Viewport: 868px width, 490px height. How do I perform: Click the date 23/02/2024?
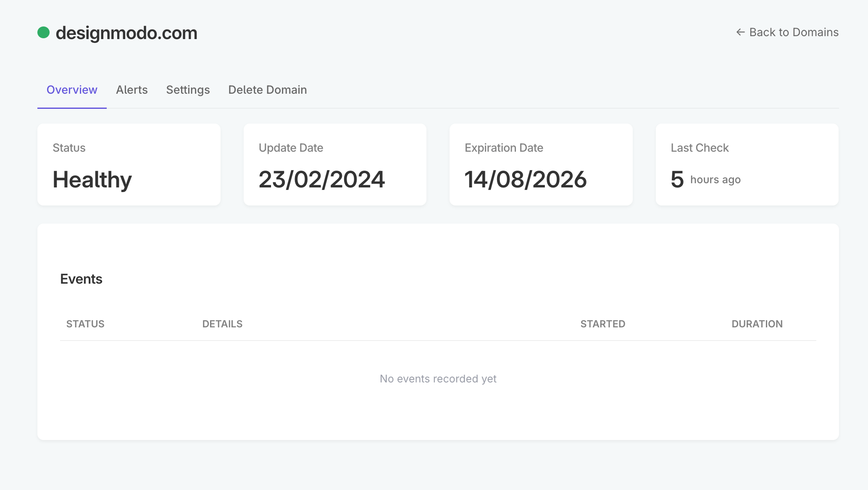pyautogui.click(x=322, y=179)
